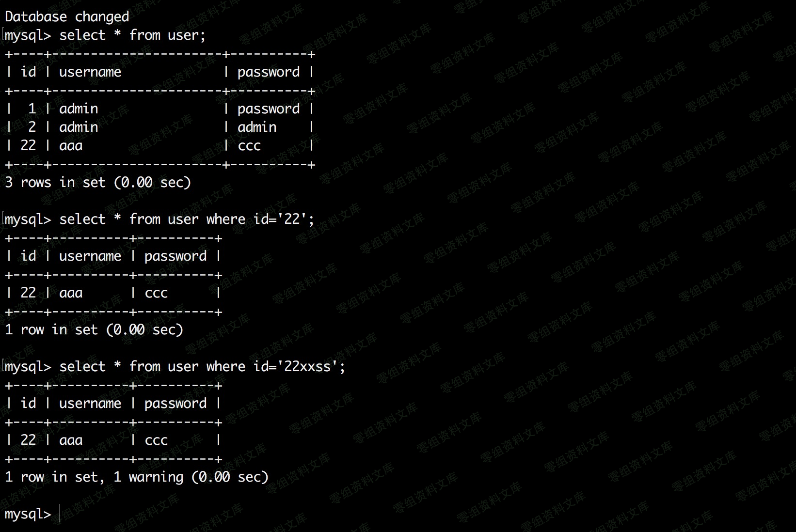Click the "3 rows in set" status line
Screen dimensions: 796x532
(98, 182)
